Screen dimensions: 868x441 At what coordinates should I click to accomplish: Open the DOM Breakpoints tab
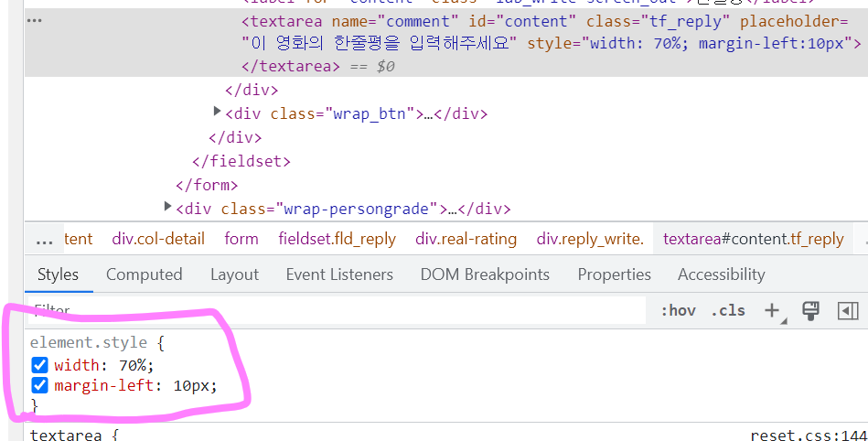click(485, 274)
